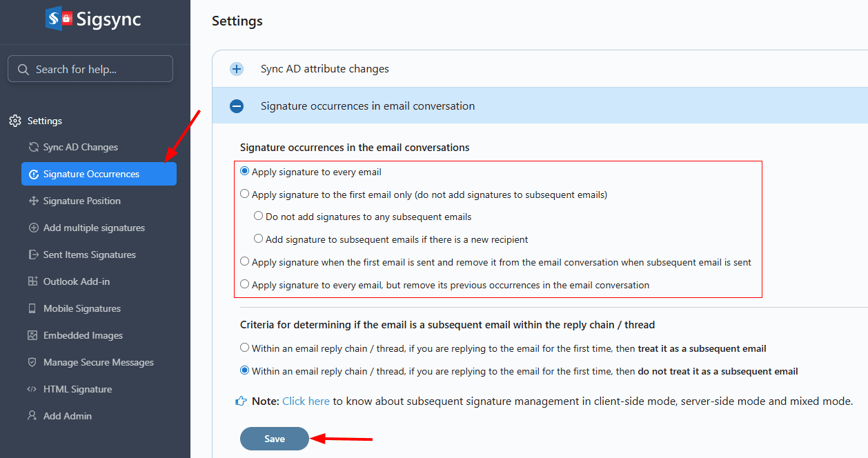
Task: Select 'Add signature to subsequent emails if new recipient'
Action: [258, 239]
